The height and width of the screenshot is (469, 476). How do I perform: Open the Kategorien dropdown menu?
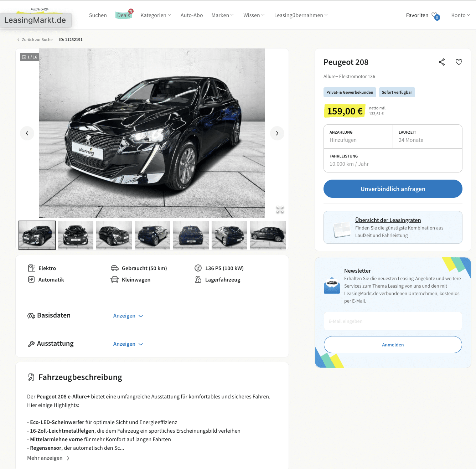coord(156,15)
